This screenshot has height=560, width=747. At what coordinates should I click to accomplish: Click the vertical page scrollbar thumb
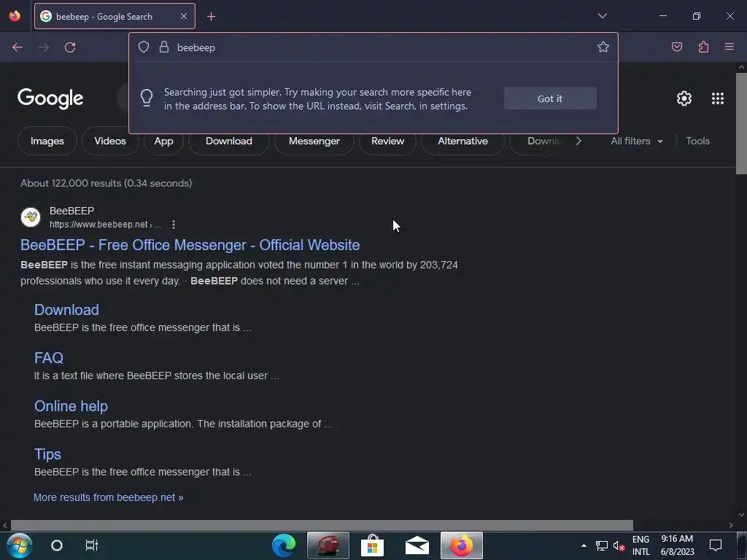click(741, 124)
